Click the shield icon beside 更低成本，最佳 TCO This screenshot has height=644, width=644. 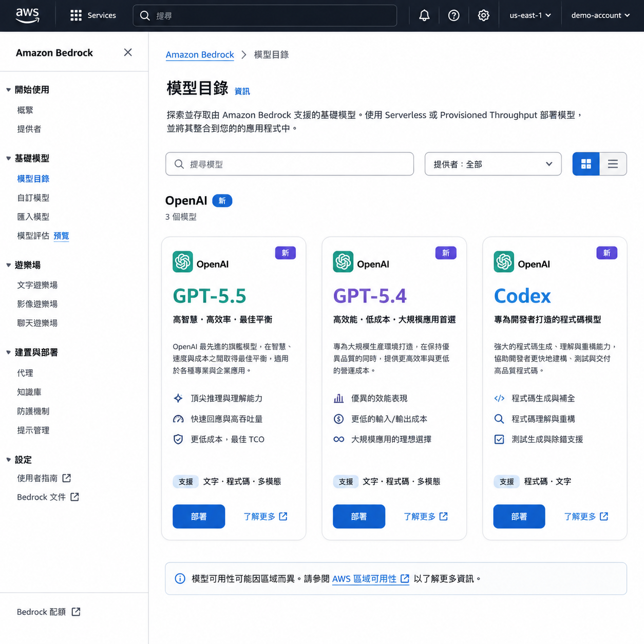coord(178,439)
